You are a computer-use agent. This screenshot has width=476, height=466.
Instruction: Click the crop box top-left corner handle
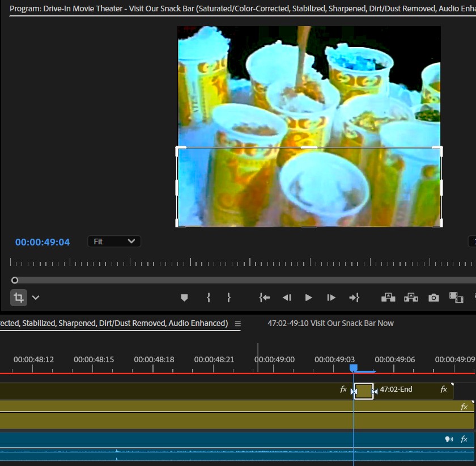point(177,149)
